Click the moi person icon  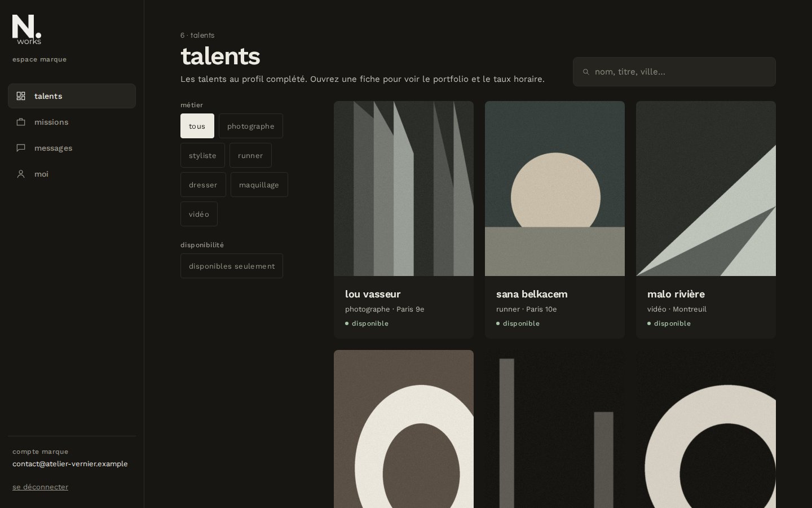coord(21,174)
